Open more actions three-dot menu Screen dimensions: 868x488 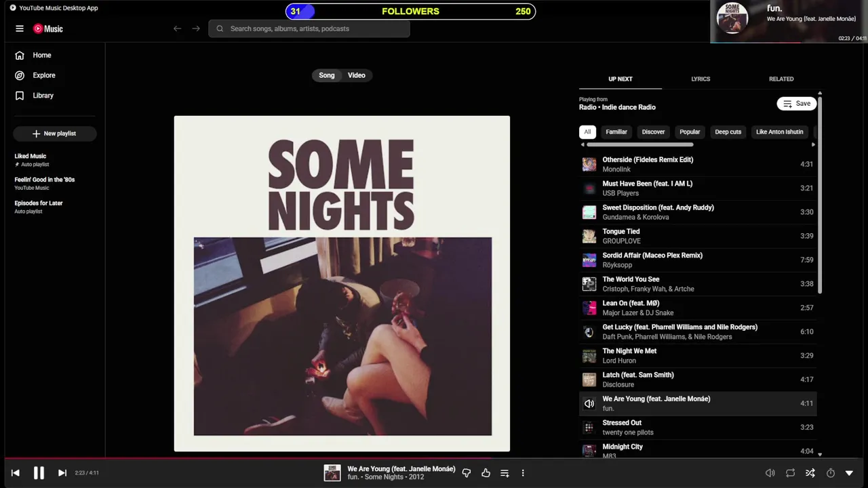coord(523,473)
